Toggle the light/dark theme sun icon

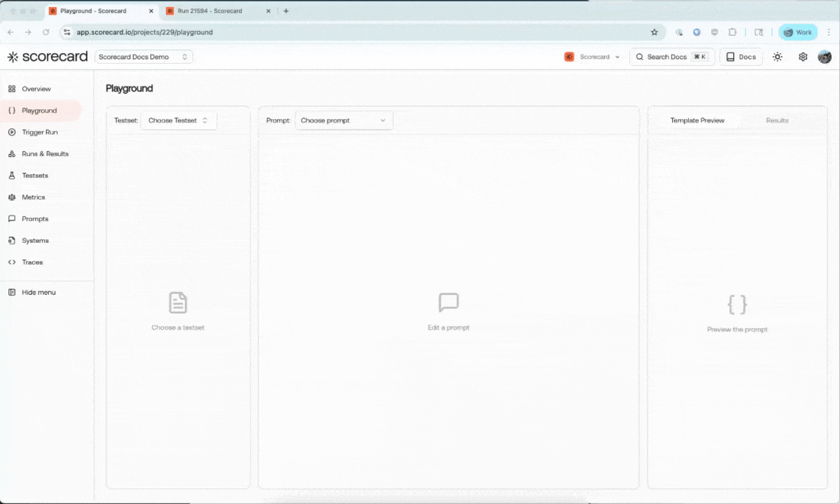(778, 57)
